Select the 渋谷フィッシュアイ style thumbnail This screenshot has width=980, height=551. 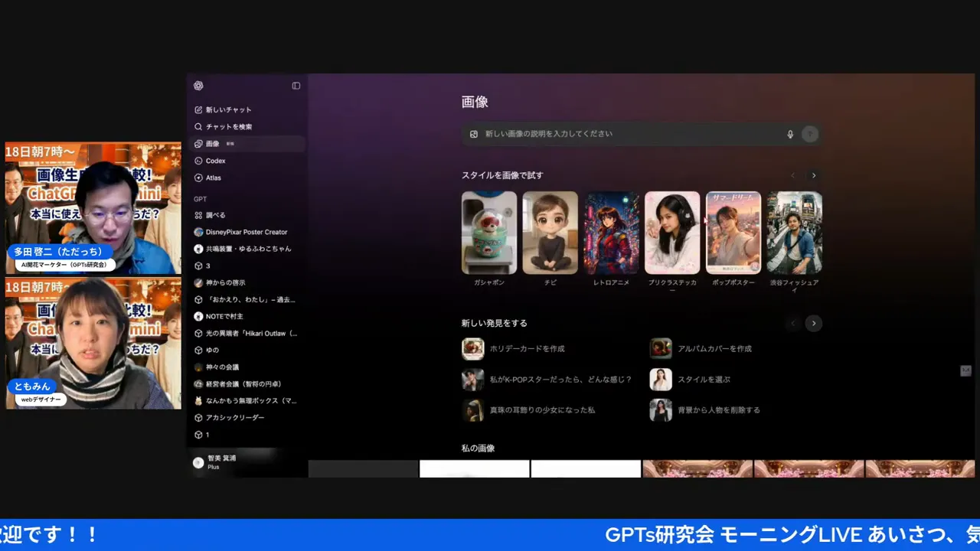tap(793, 233)
